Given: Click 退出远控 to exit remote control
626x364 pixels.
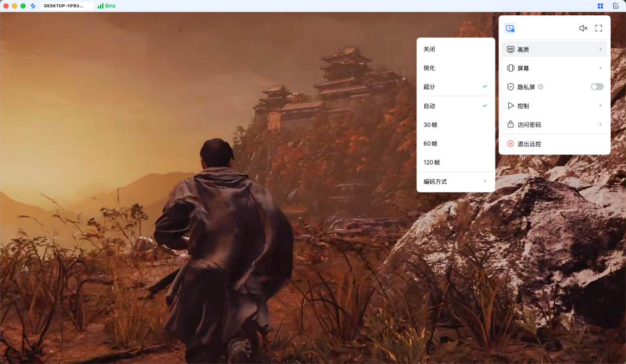Looking at the screenshot, I should (x=554, y=144).
